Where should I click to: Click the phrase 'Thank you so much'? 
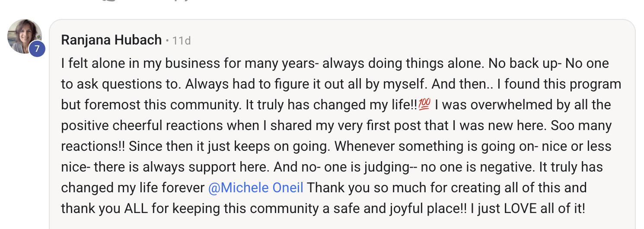[x=360, y=188]
